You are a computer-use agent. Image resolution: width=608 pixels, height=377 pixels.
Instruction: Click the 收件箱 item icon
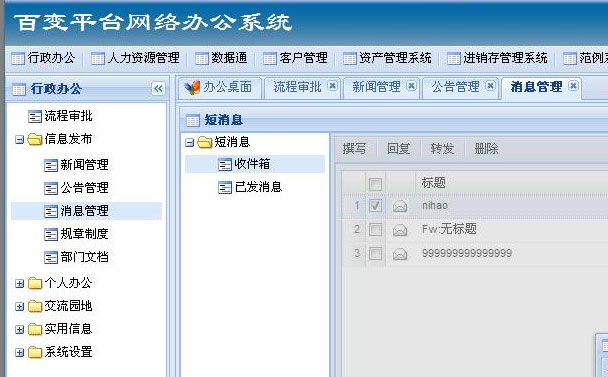(x=225, y=165)
